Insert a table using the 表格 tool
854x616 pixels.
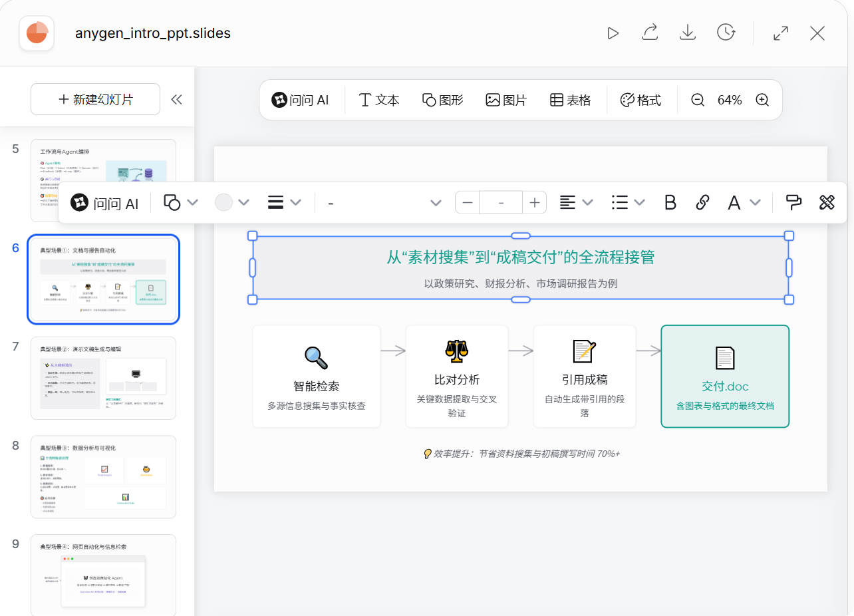coord(570,100)
